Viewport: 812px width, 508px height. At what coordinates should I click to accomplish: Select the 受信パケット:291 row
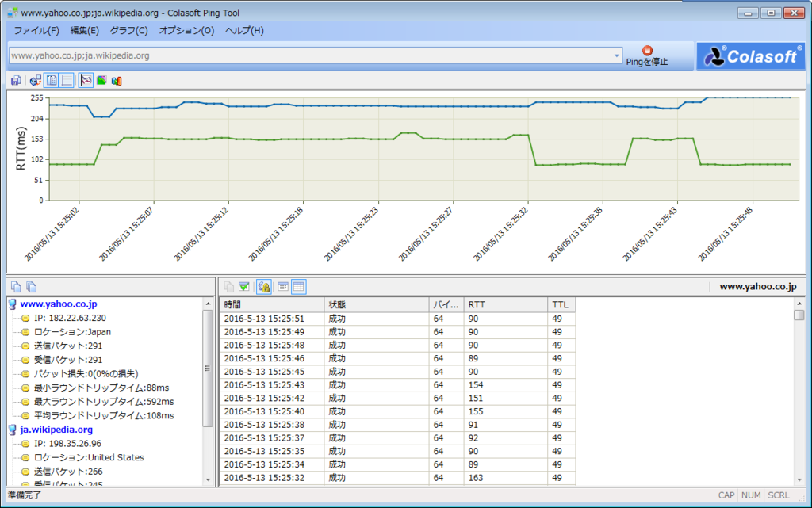click(68, 360)
